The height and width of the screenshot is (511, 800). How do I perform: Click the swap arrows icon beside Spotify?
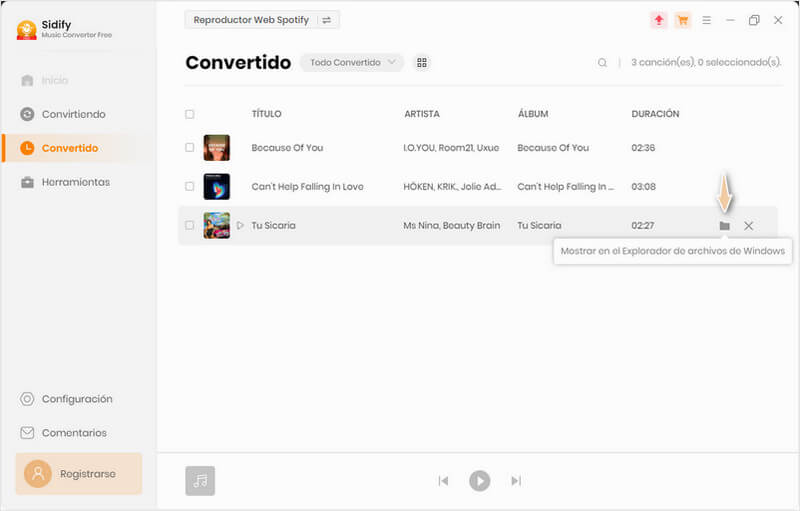327,20
